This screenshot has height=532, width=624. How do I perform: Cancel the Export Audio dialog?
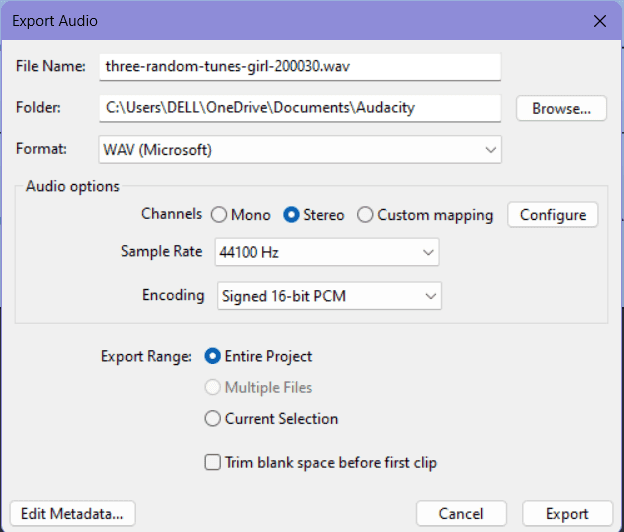coord(461,513)
